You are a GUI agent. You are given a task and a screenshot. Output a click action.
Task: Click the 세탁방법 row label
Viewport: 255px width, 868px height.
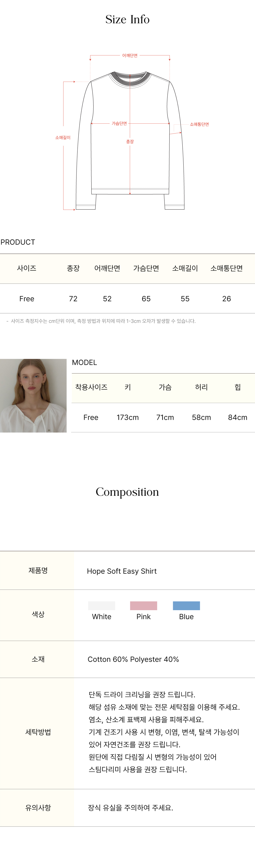pyautogui.click(x=38, y=732)
